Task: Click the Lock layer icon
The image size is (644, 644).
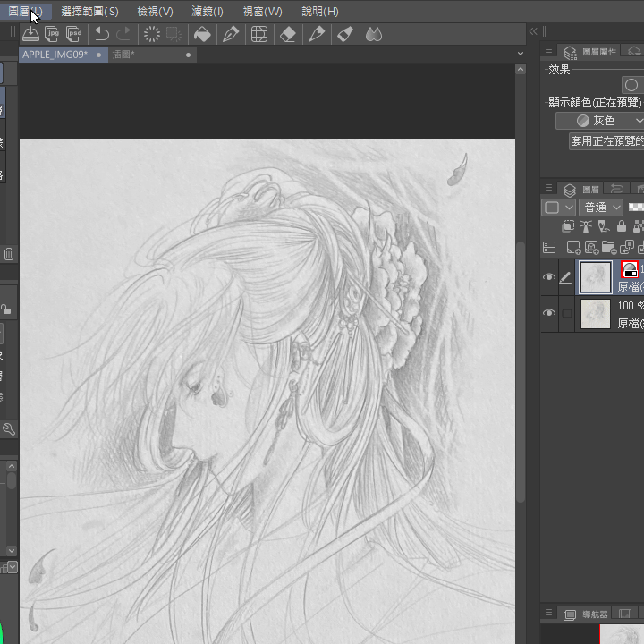Action: click(x=622, y=227)
